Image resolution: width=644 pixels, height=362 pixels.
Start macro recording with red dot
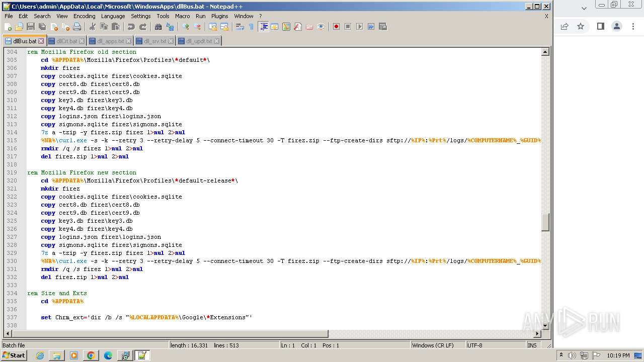[336, 27]
